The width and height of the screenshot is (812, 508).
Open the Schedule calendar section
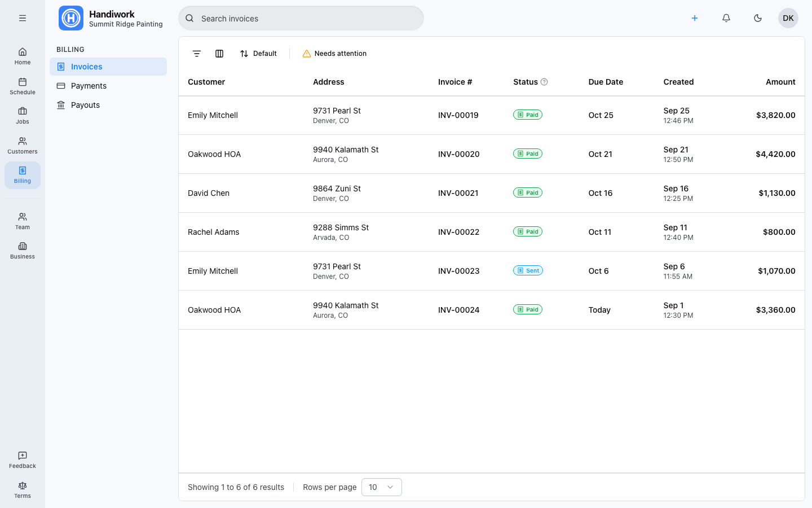tap(23, 86)
